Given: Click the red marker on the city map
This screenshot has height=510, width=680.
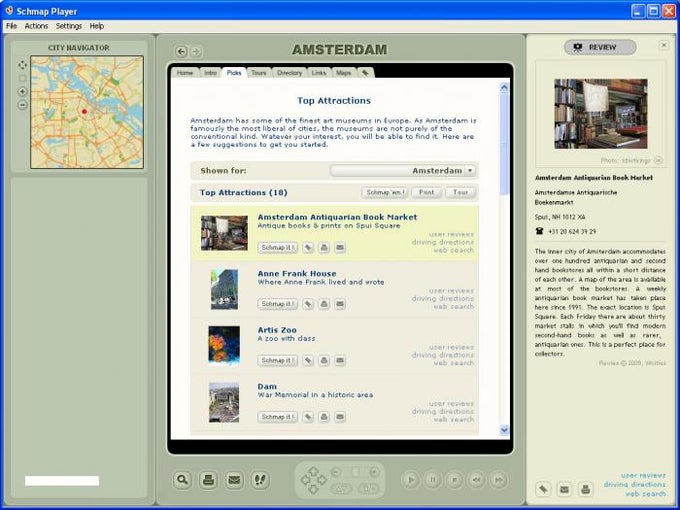Looking at the screenshot, I should [x=85, y=111].
